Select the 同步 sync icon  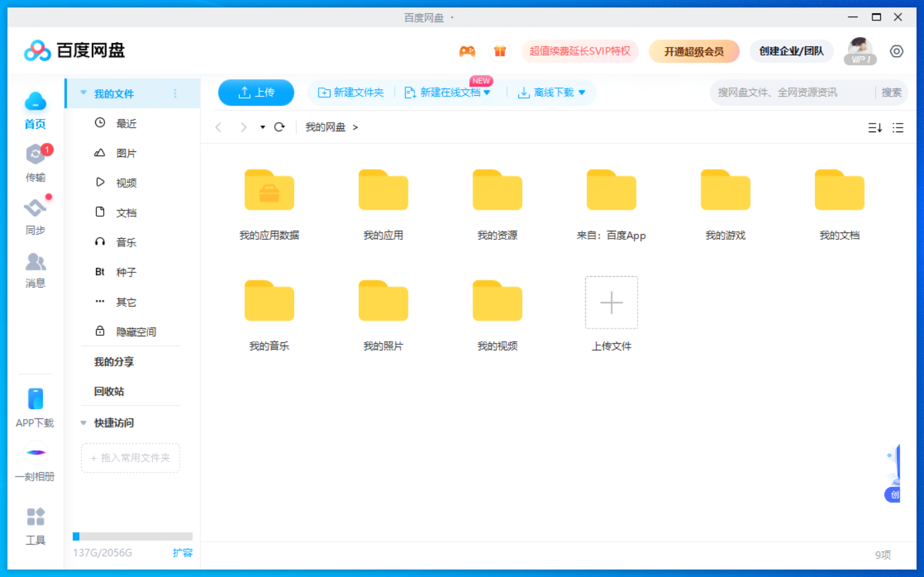coord(34,208)
